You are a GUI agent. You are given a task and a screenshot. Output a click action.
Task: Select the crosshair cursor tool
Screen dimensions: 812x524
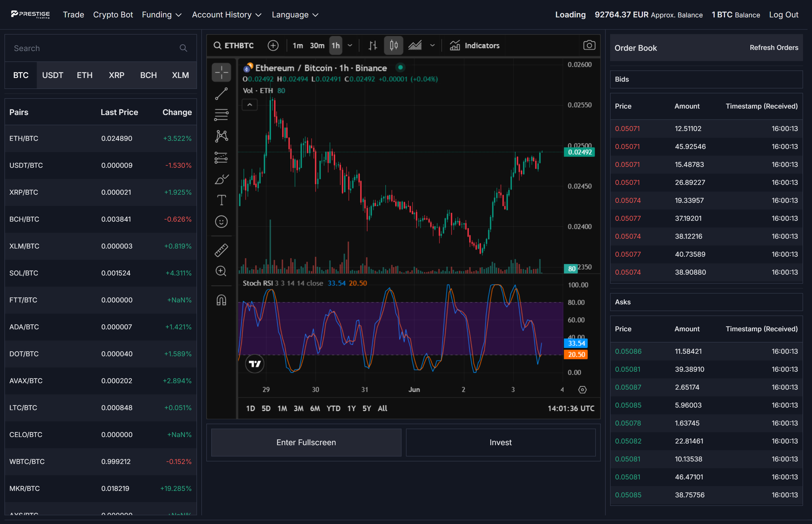pos(221,72)
